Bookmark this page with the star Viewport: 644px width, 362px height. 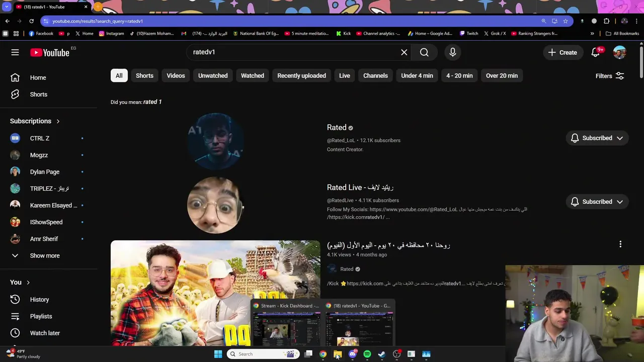click(566, 21)
